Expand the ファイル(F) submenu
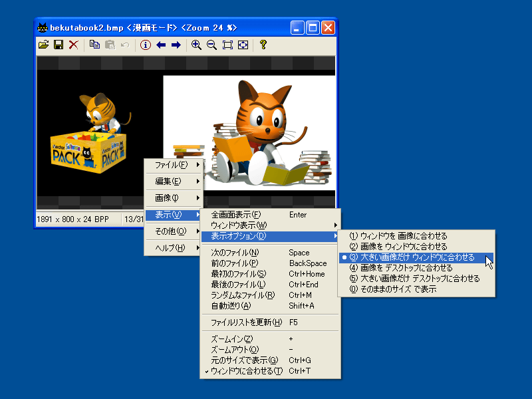The width and height of the screenshot is (532, 399). 174,165
